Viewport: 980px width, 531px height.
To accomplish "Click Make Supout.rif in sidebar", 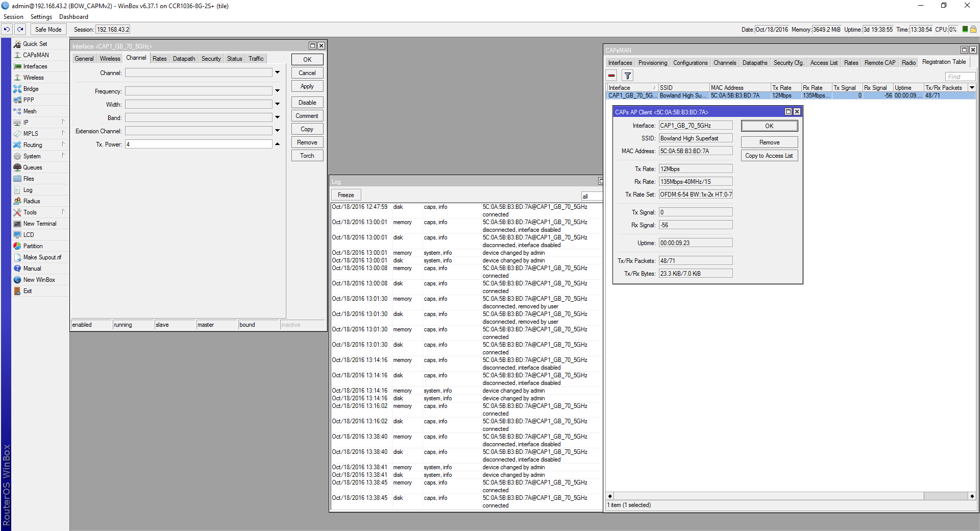I will (x=42, y=257).
